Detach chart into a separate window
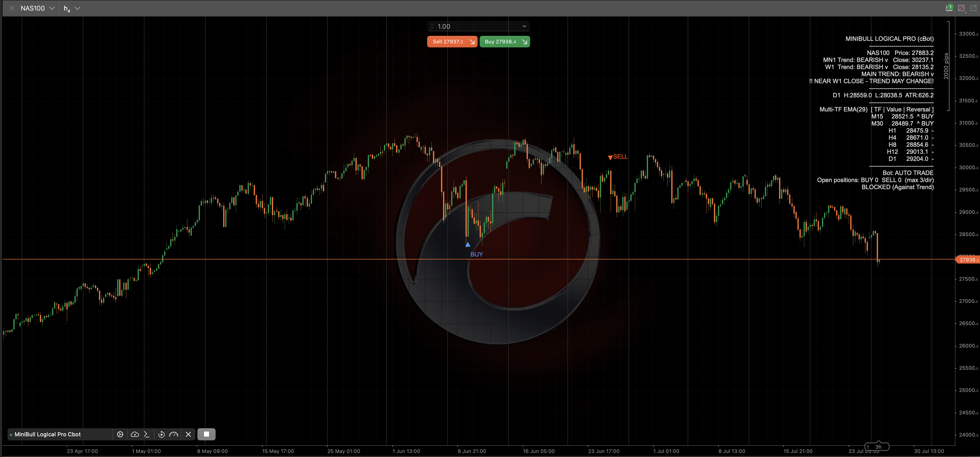980x457 pixels. [x=973, y=8]
